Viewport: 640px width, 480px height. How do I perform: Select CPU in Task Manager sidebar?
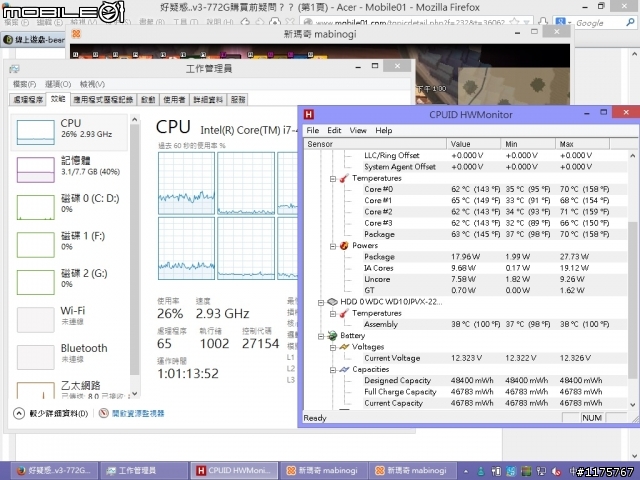(69, 132)
